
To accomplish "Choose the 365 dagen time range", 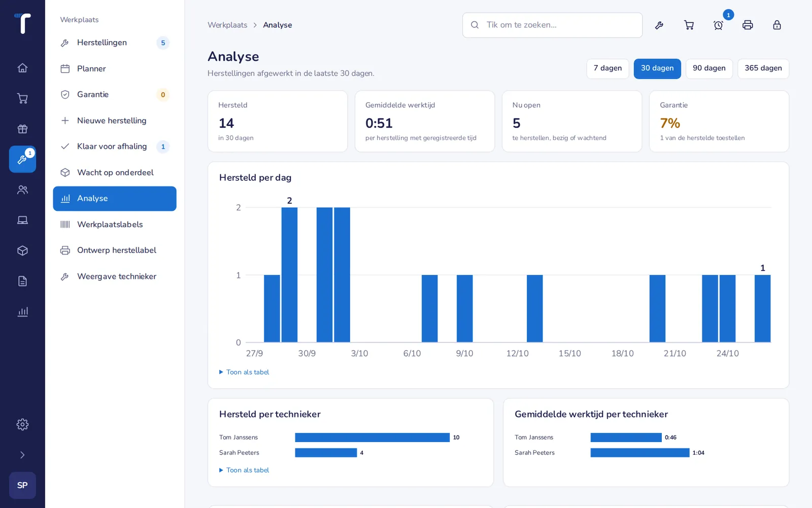I will (763, 69).
